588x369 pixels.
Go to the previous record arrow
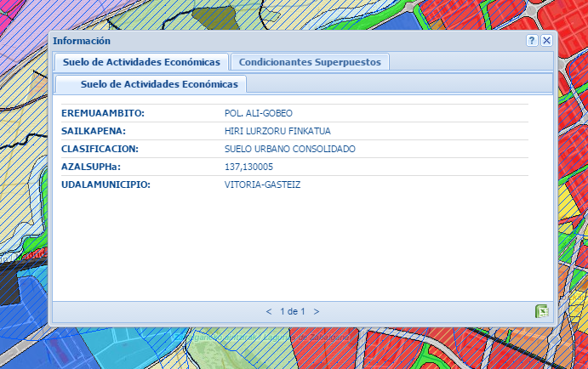coord(269,311)
